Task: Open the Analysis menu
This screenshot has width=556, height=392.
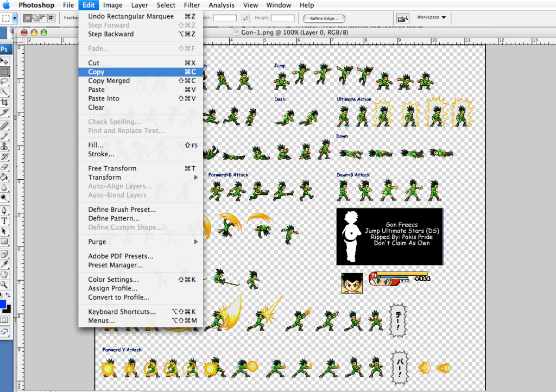Action: click(x=222, y=5)
